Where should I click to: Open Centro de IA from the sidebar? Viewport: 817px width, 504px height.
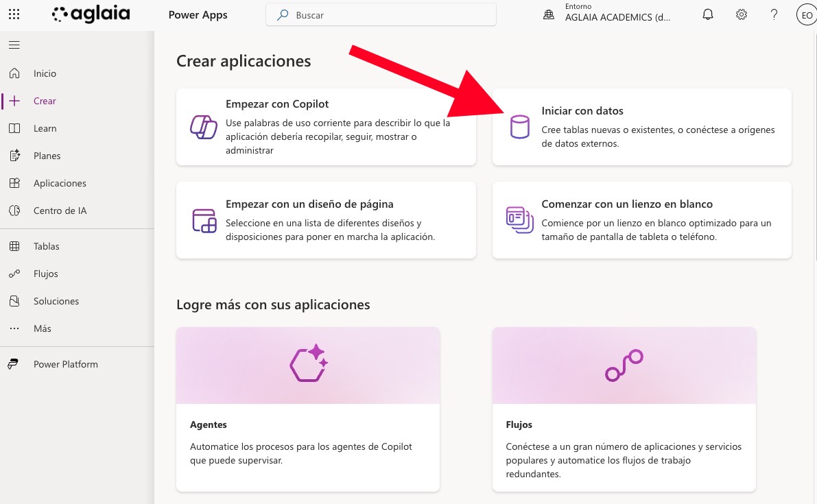coord(15,211)
